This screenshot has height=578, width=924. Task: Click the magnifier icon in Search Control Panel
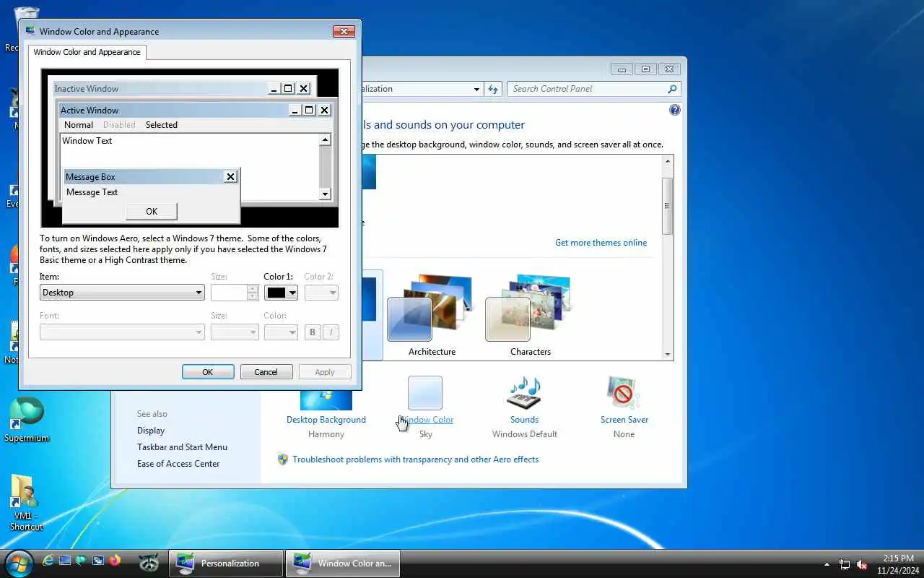tap(672, 89)
